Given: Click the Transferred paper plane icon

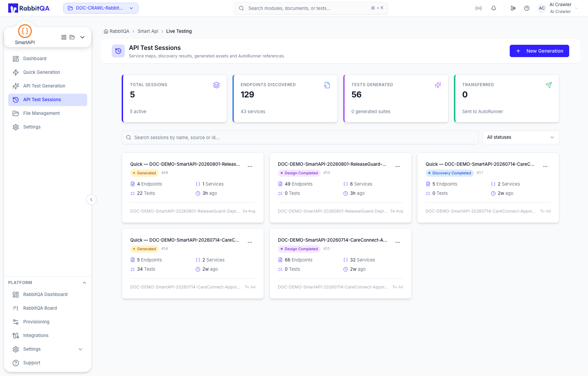Looking at the screenshot, I should click(549, 85).
